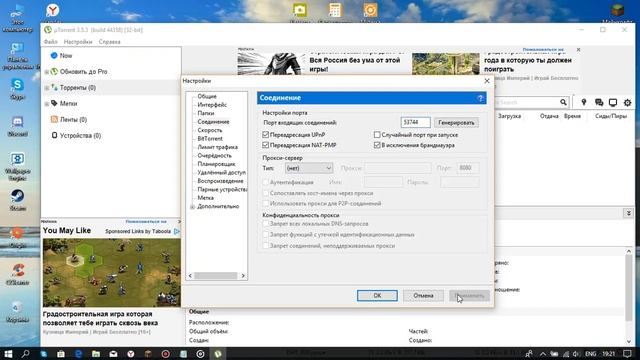This screenshot has width=640, height=360.
Task: Toggle В исключения брандмауэра checkbox
Action: pos(377,145)
